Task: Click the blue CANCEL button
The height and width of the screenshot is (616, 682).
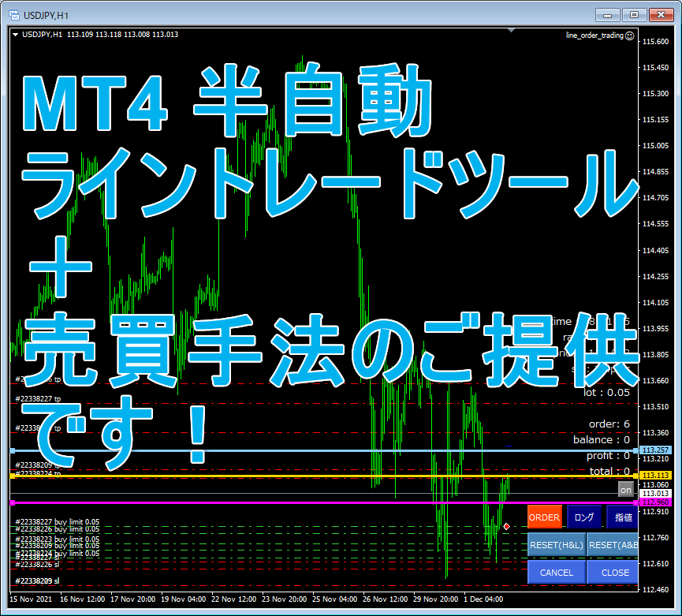Action: pyautogui.click(x=557, y=572)
